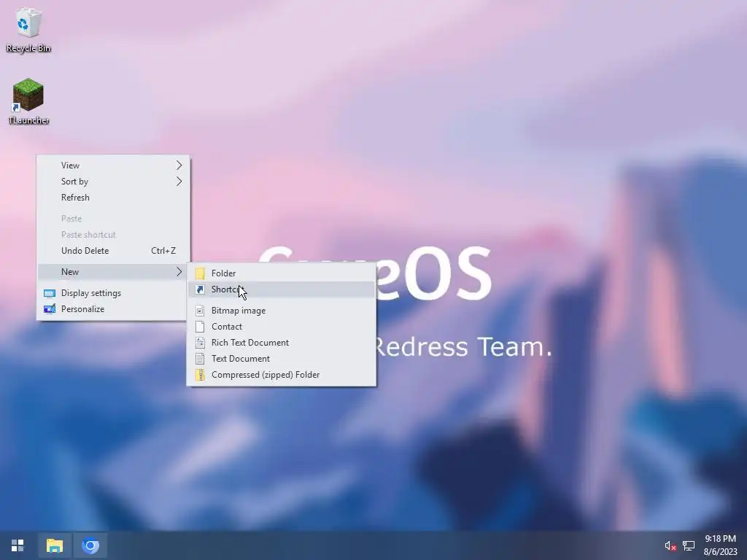Launch the Chromium browser from taskbar
Image resolution: width=747 pixels, height=560 pixels.
(x=90, y=545)
